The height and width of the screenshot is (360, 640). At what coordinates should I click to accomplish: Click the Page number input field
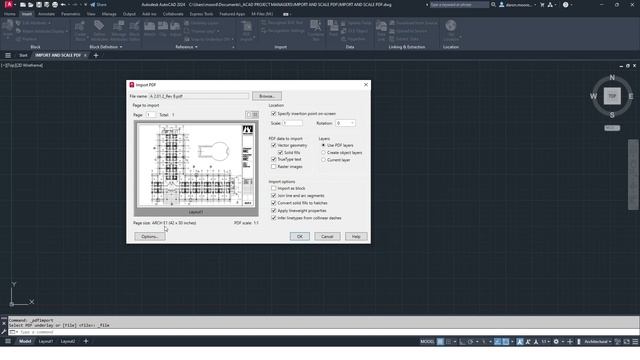click(x=151, y=115)
